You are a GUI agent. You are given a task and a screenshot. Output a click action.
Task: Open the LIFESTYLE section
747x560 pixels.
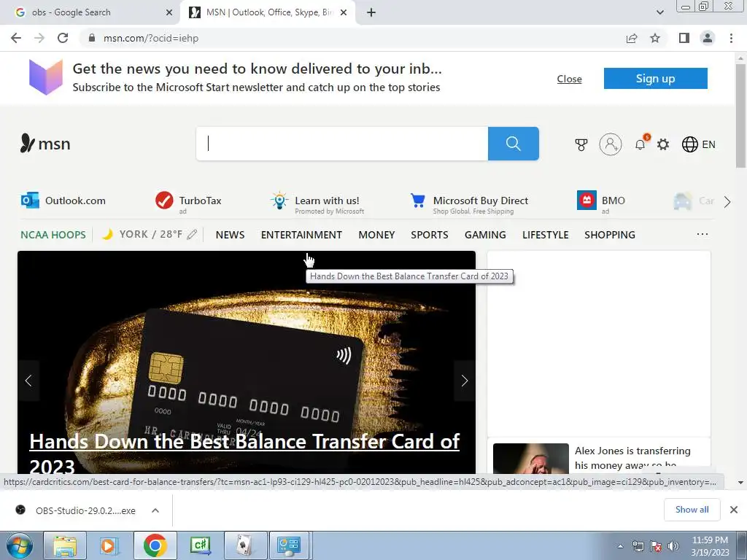(x=546, y=235)
